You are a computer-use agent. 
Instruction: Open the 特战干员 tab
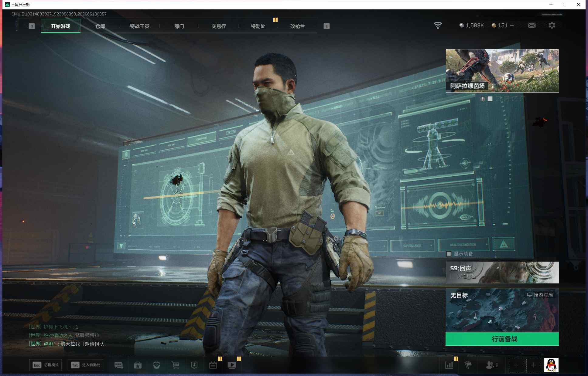click(140, 26)
